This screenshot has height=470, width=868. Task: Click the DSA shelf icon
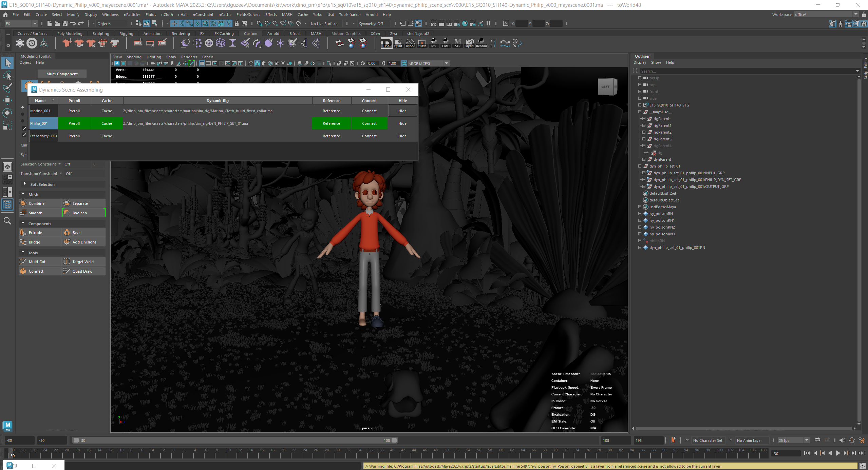click(386, 43)
